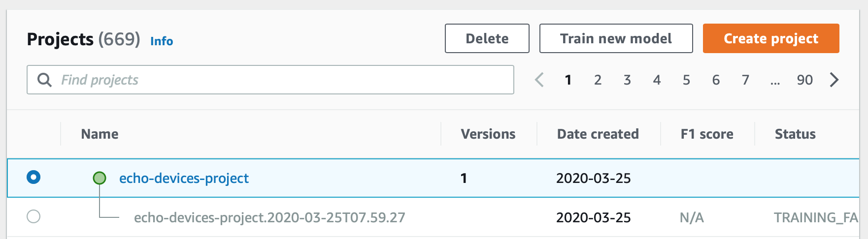Click Train new model button
868x239 pixels.
(x=616, y=38)
